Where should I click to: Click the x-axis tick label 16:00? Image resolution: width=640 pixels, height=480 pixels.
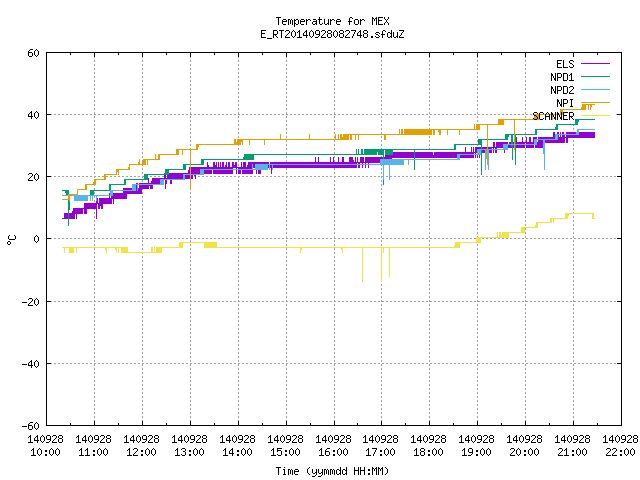tap(333, 452)
